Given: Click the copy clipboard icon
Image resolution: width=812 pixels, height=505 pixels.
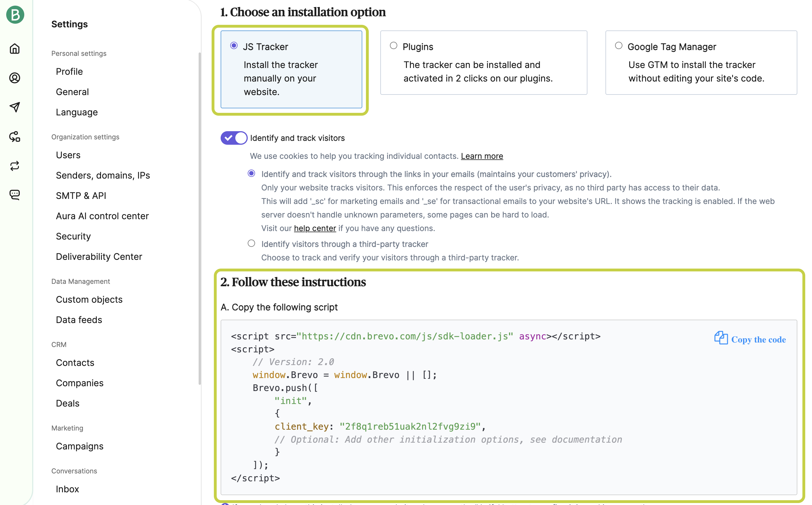Looking at the screenshot, I should click(x=721, y=338).
